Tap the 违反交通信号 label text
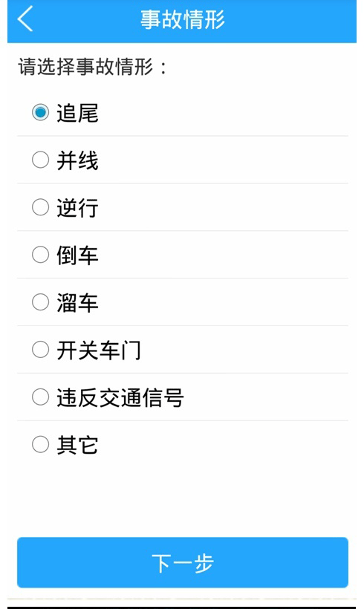The width and height of the screenshot is (364, 609). pos(120,397)
